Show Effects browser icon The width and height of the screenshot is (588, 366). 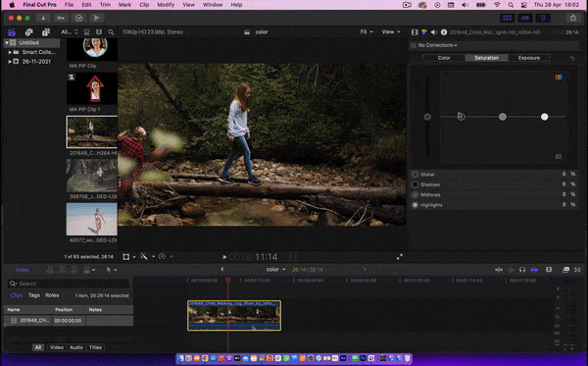565,270
